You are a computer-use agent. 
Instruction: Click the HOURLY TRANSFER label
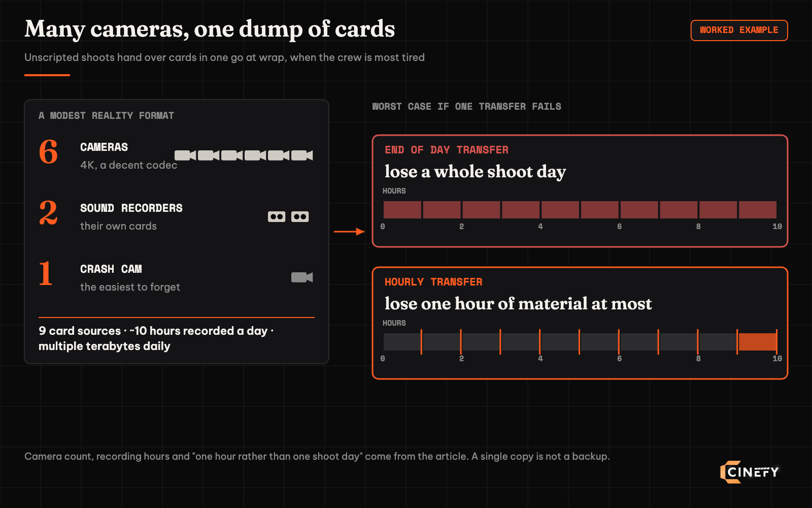pos(433,282)
